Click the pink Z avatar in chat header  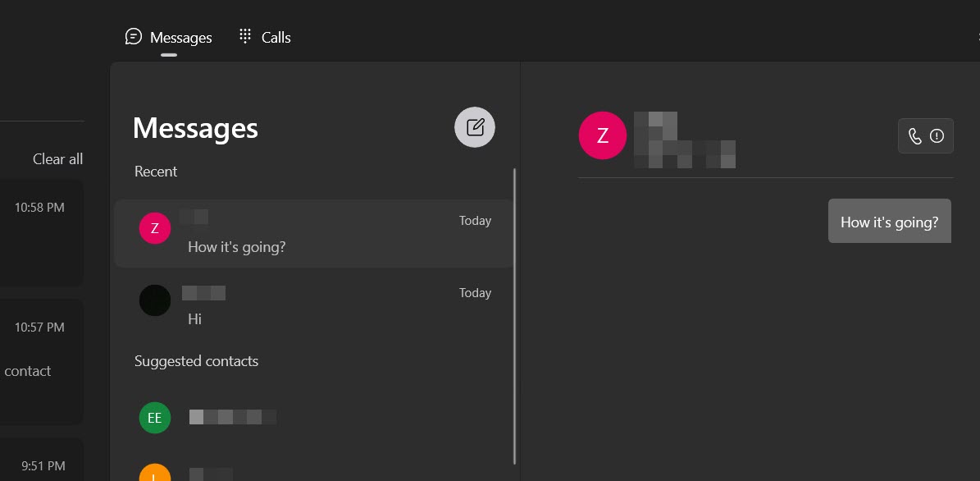click(603, 136)
